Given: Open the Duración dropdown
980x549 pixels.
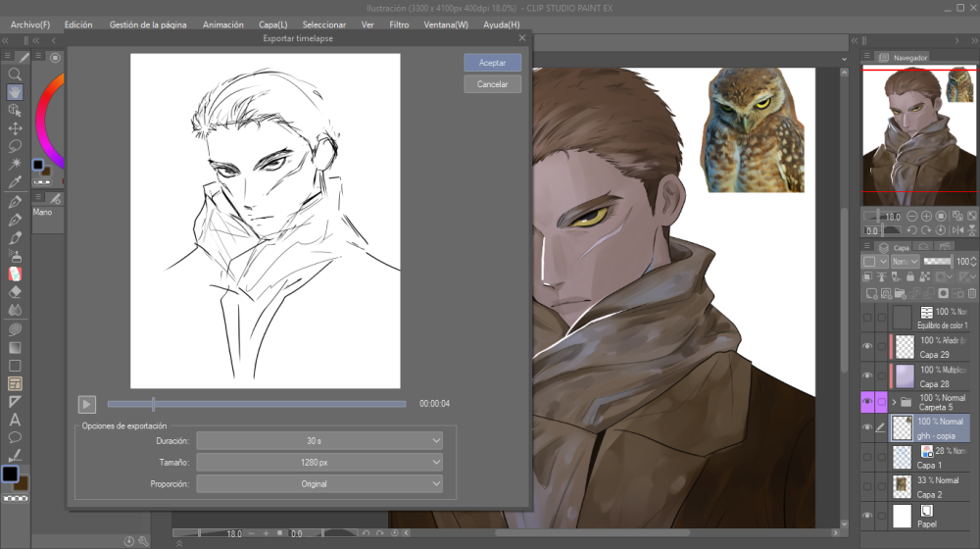Looking at the screenshot, I should [x=319, y=441].
